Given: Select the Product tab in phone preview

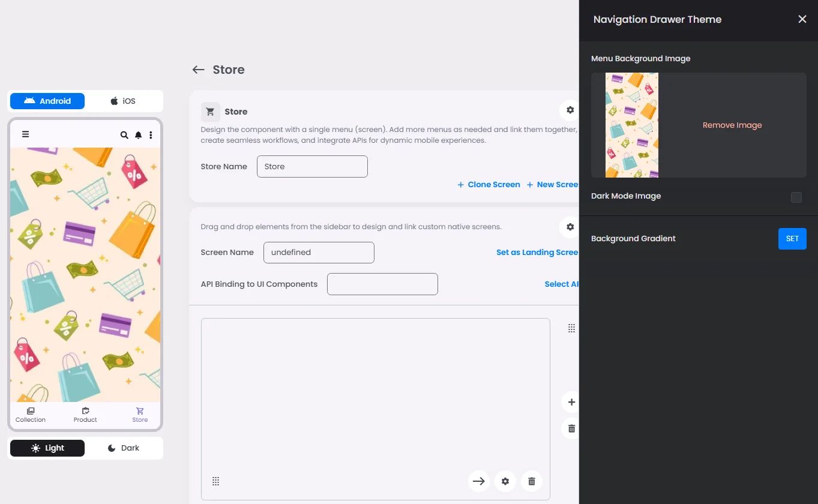Looking at the screenshot, I should pyautogui.click(x=85, y=415).
